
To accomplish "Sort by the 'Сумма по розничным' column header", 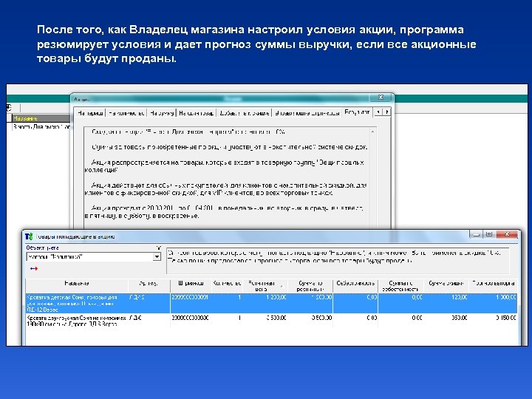I will click(x=310, y=286).
